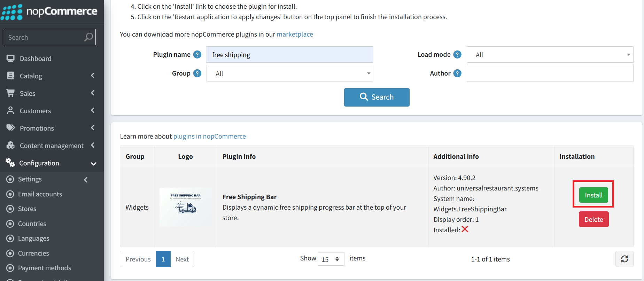The height and width of the screenshot is (281, 644).
Task: Delete the Free Shipping Bar plugin
Action: tap(593, 219)
